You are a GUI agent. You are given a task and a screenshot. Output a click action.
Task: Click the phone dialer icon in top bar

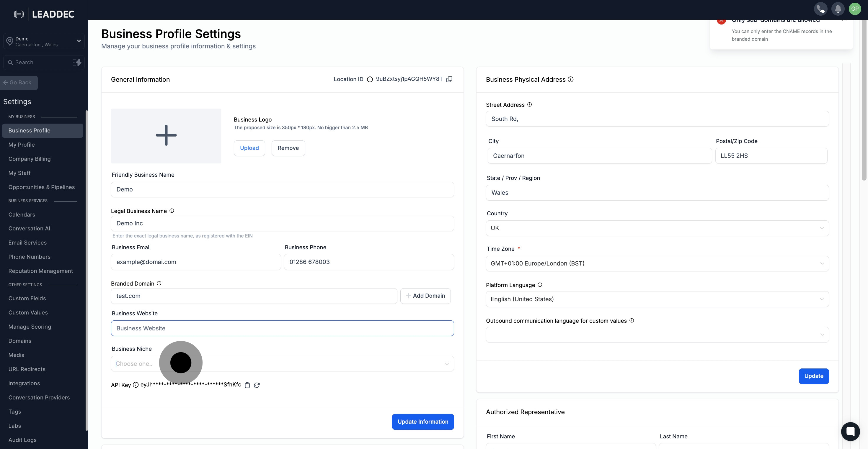pos(820,9)
